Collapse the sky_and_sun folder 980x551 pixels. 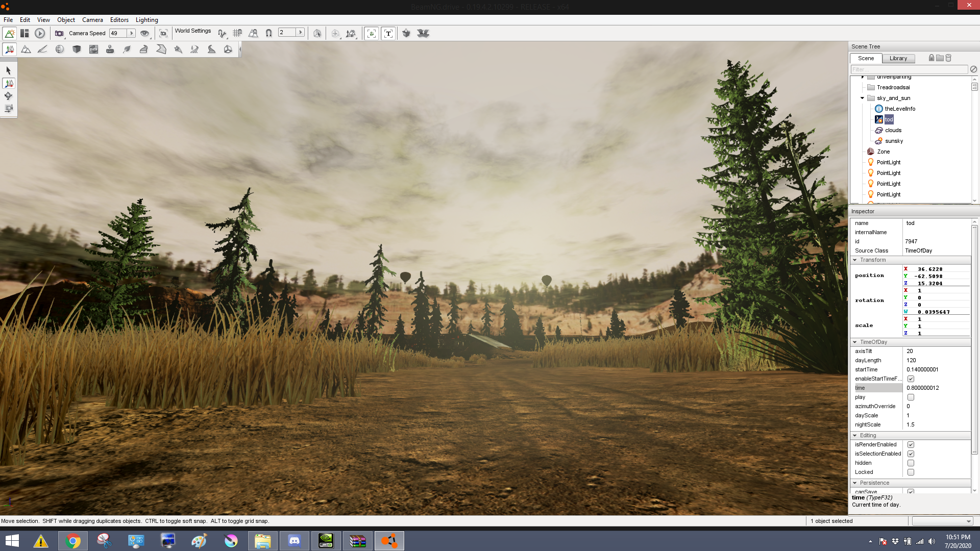point(863,98)
